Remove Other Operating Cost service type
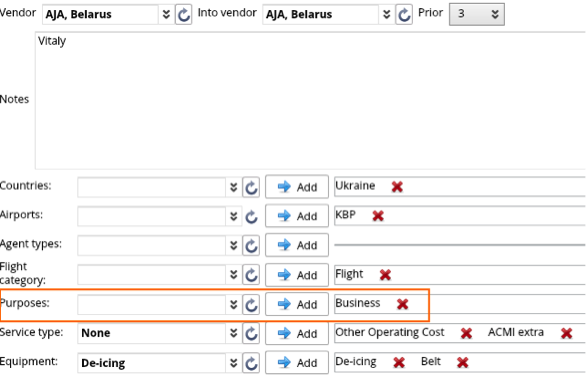This screenshot has width=586, height=379. click(x=466, y=333)
